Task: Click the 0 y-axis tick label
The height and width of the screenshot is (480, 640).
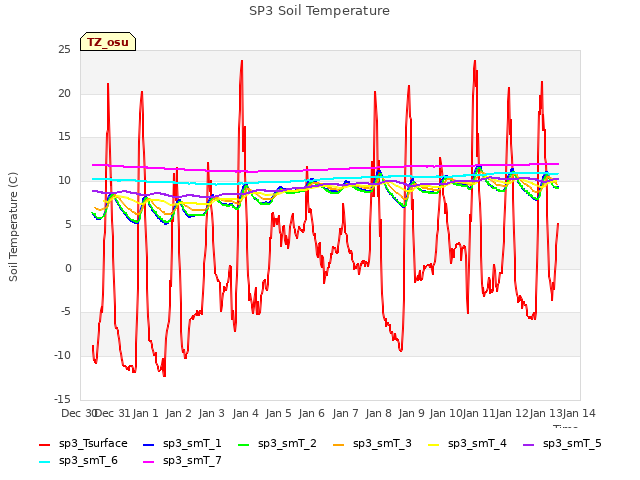Action: pyautogui.click(x=68, y=269)
